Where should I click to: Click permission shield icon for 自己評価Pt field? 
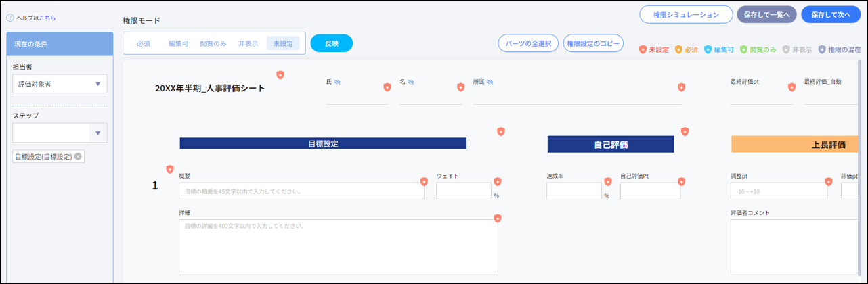pos(682,181)
